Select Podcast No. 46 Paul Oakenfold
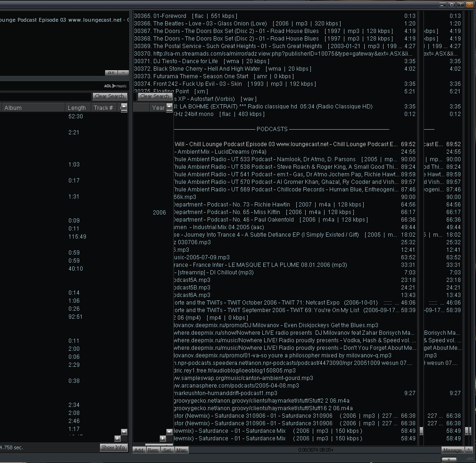 [x=295, y=220]
